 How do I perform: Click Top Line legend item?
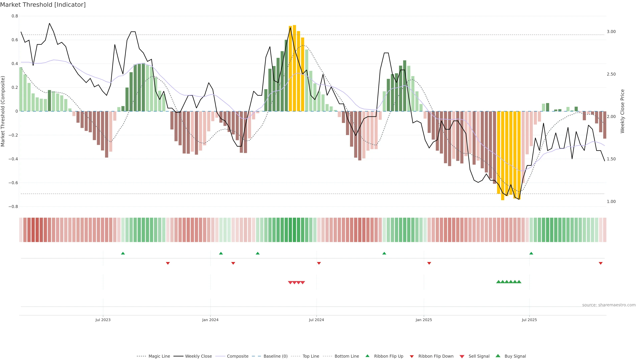click(x=311, y=356)
